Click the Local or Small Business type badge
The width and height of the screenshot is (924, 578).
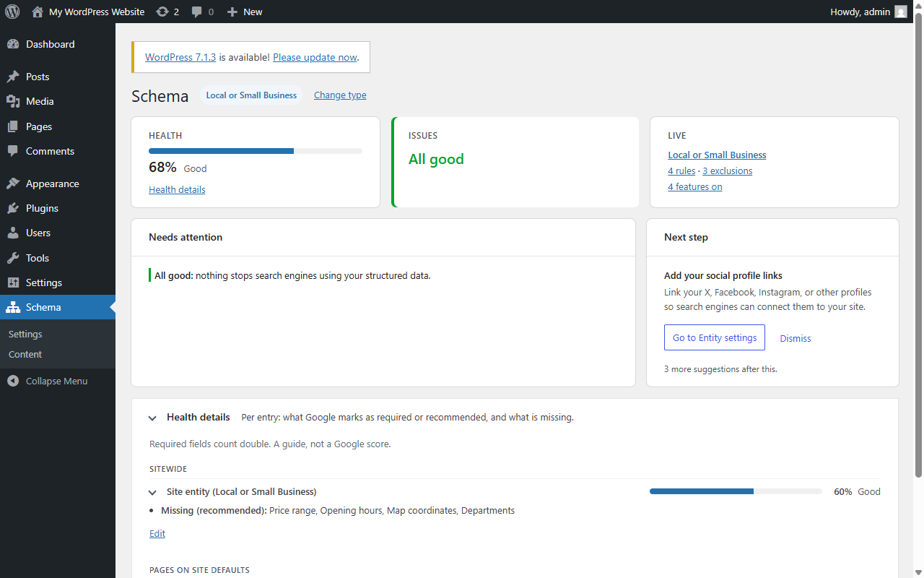click(251, 95)
